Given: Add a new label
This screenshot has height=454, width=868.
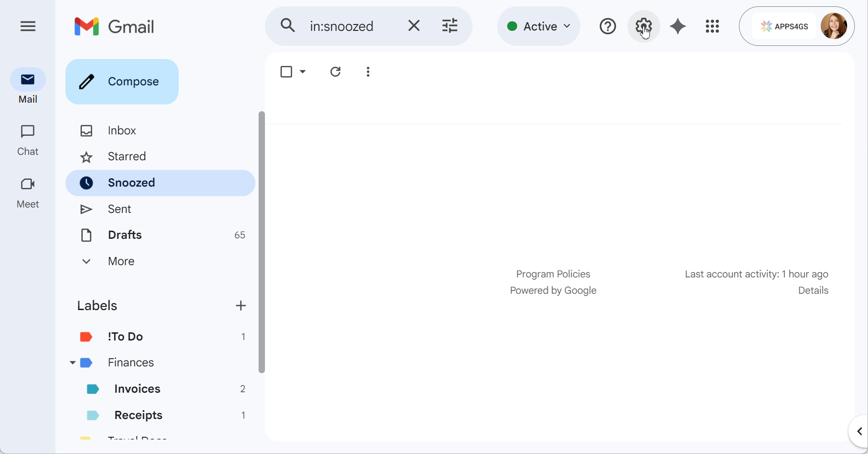Looking at the screenshot, I should [240, 306].
